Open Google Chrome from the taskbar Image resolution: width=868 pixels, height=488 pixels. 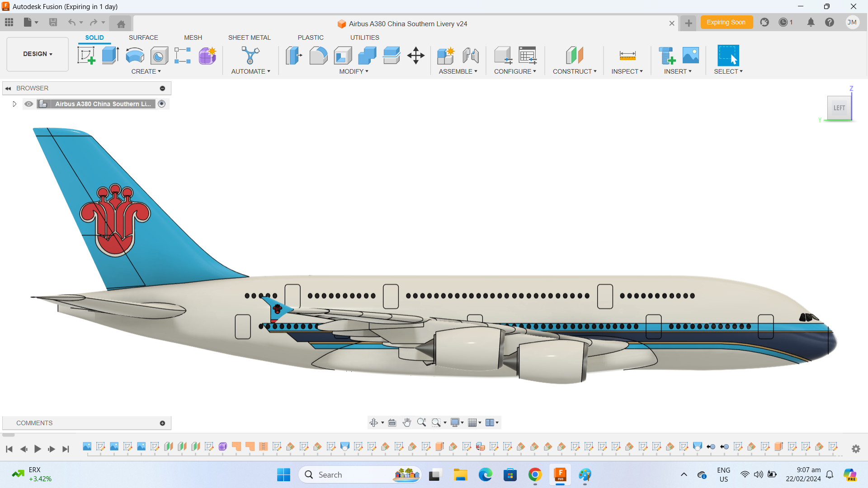535,475
